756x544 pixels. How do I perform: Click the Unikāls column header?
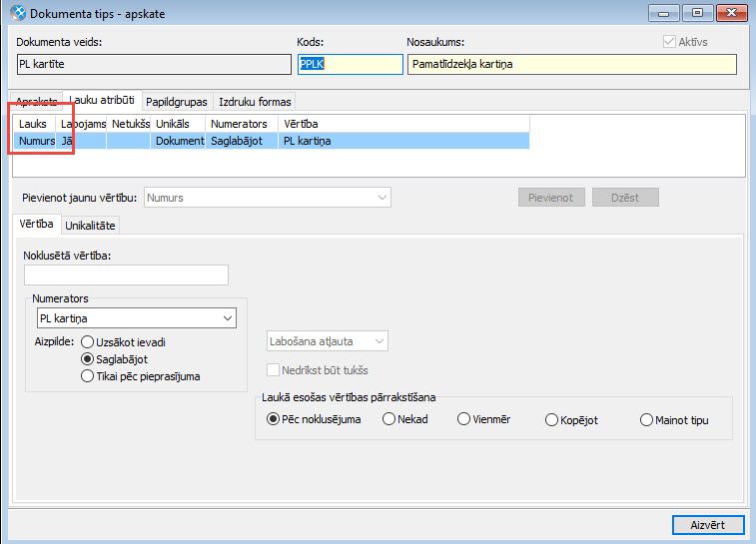click(178, 124)
